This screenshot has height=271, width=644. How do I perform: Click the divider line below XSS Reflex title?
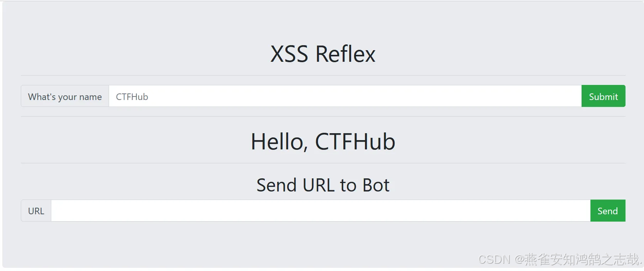(x=323, y=75)
